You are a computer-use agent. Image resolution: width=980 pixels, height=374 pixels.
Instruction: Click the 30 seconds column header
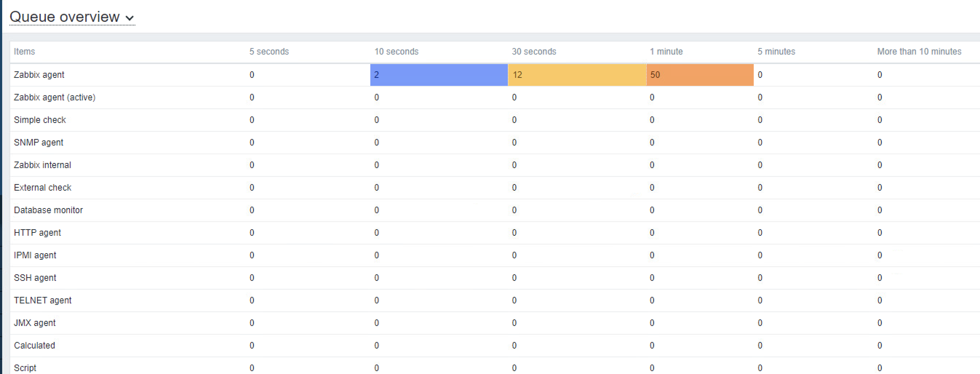click(534, 52)
